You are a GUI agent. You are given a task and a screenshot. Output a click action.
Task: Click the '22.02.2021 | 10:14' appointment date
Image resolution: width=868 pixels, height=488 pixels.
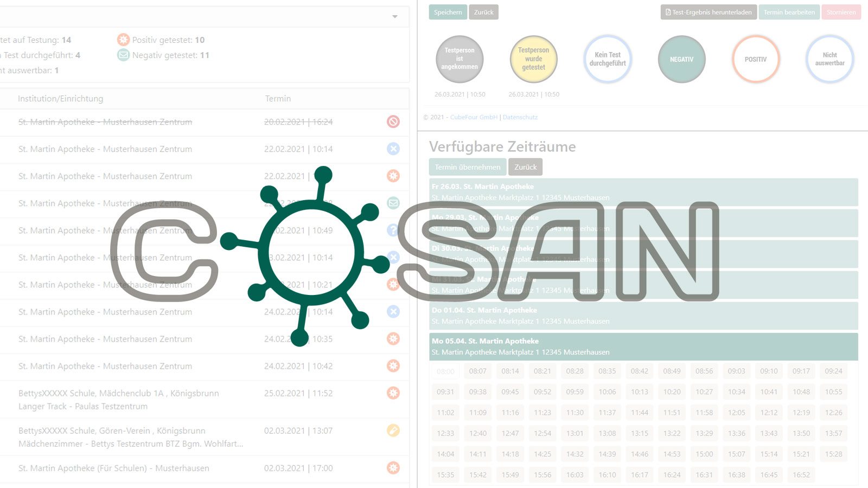pyautogui.click(x=298, y=149)
